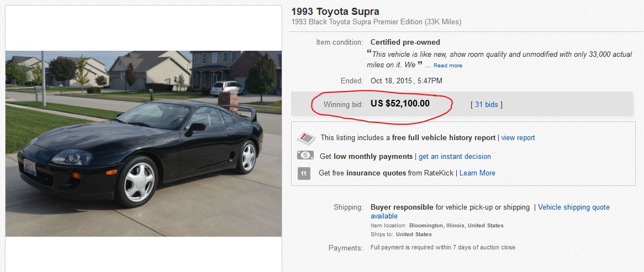Screen dimensions: 644x272
Task: Click the Oct 18, 2015 ended date
Action: pyautogui.click(x=407, y=81)
